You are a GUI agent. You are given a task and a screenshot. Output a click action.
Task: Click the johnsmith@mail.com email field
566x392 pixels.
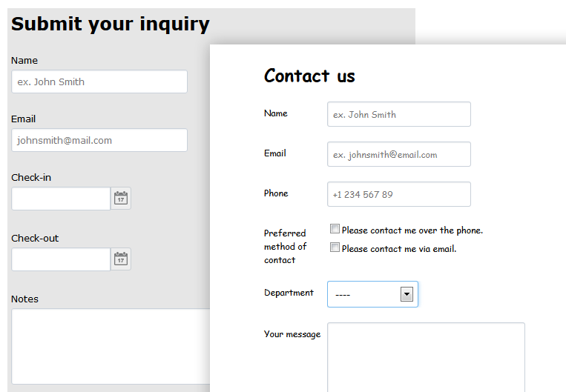click(99, 140)
